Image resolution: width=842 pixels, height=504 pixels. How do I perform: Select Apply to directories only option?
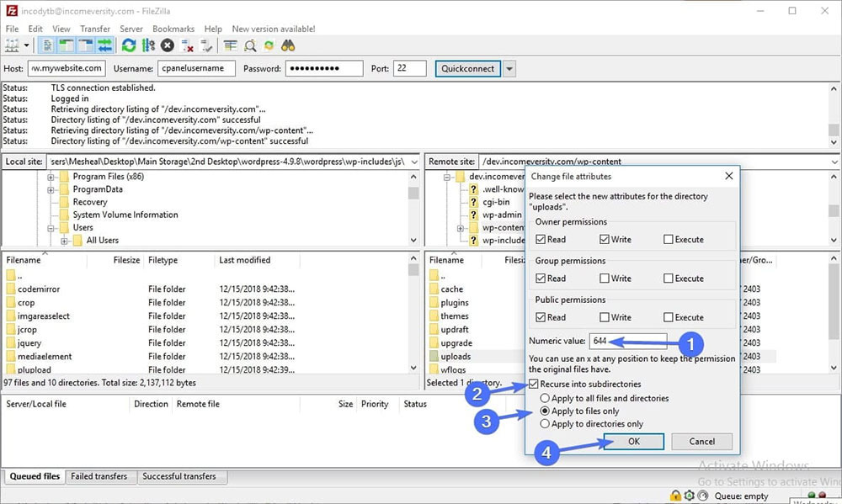point(545,423)
